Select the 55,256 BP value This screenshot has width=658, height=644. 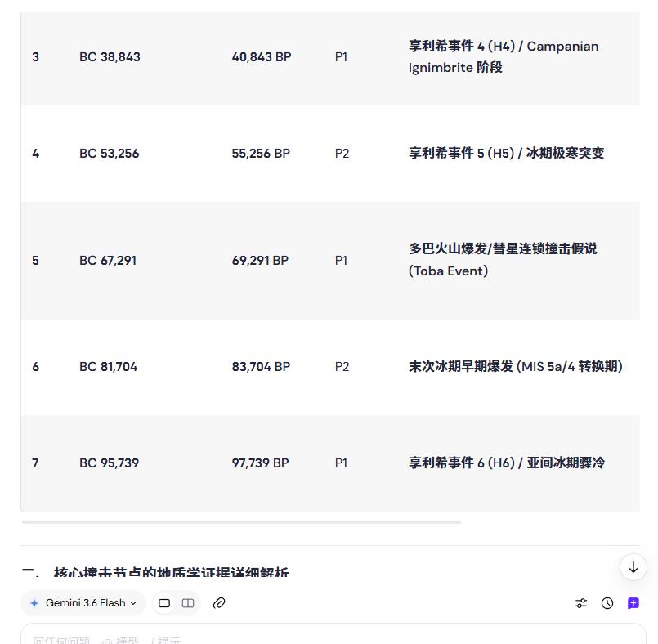[261, 153]
